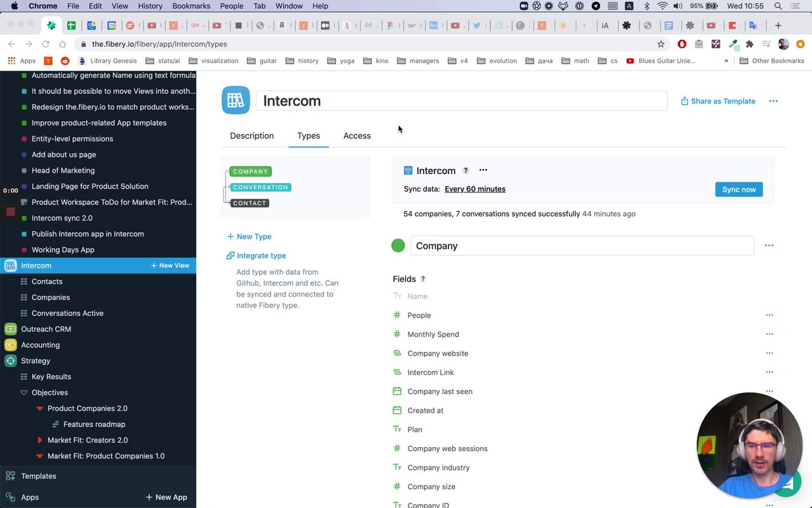
Task: Open the Chrome extensions puzzle icon
Action: [750, 44]
